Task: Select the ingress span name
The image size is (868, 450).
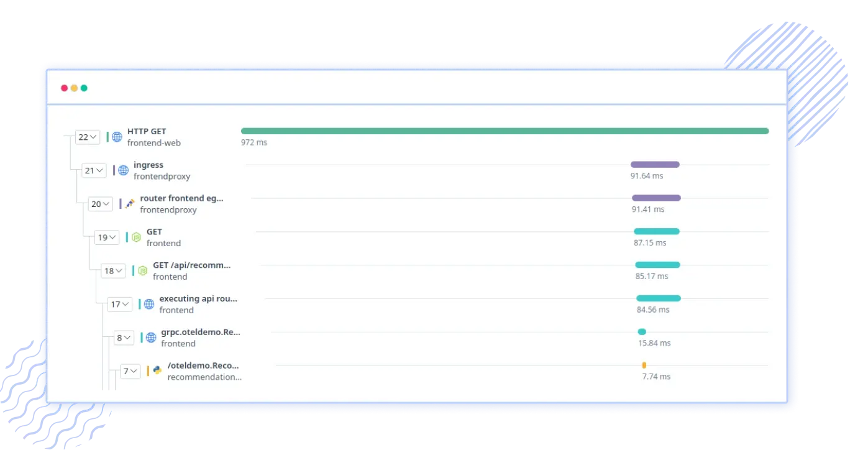Action: point(148,165)
